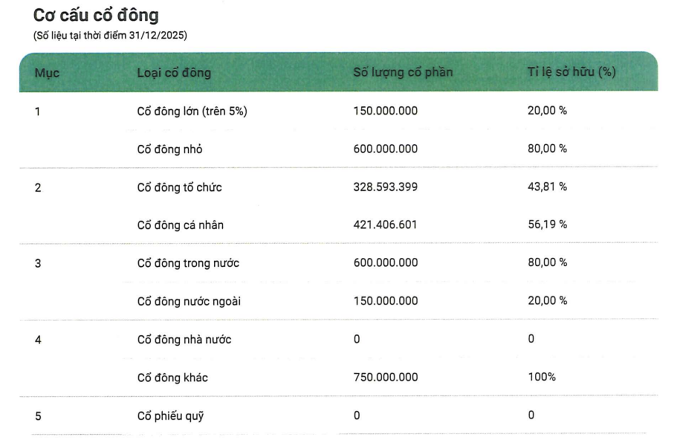Click the 'Số lượng cổ phần' header

(403, 72)
